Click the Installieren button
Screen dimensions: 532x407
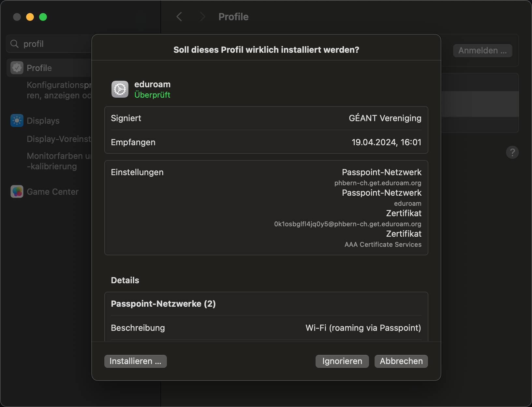pos(135,361)
